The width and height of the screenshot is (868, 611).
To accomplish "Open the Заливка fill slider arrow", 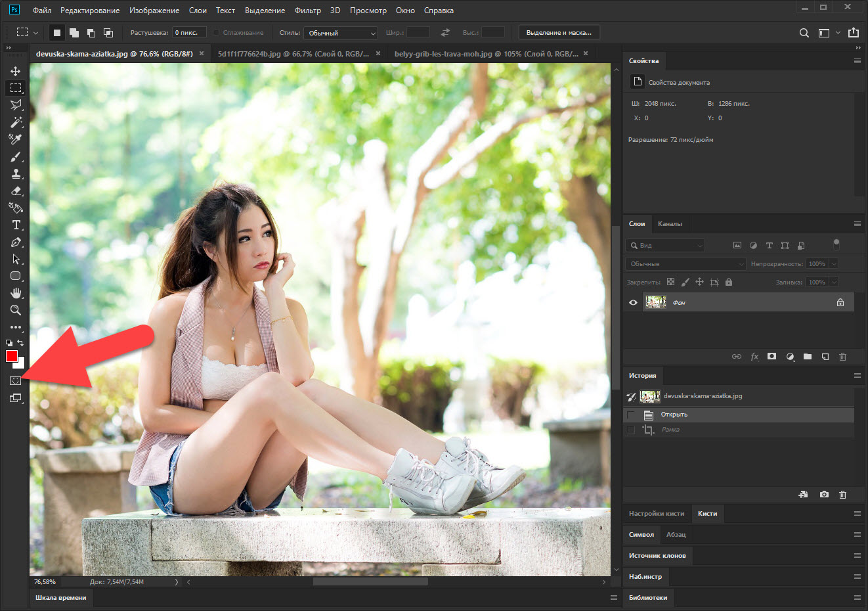I will (834, 283).
